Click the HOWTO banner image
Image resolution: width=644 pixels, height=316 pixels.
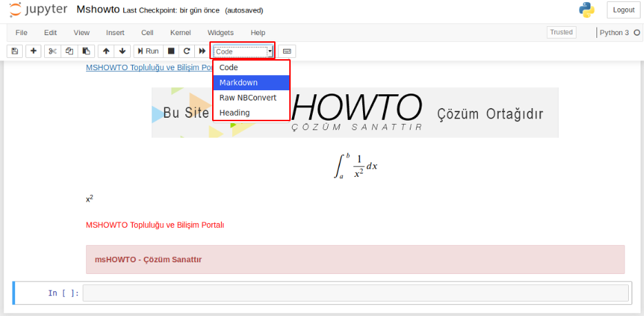pyautogui.click(x=355, y=112)
